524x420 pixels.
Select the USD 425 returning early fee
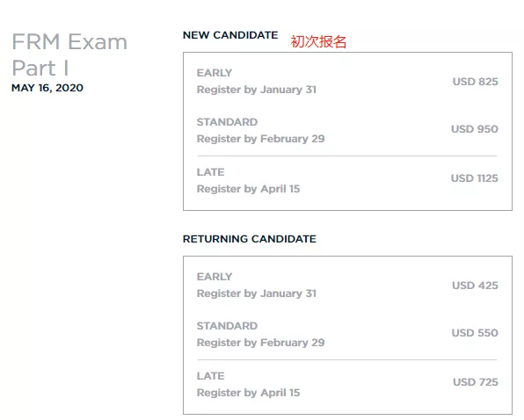click(x=475, y=286)
